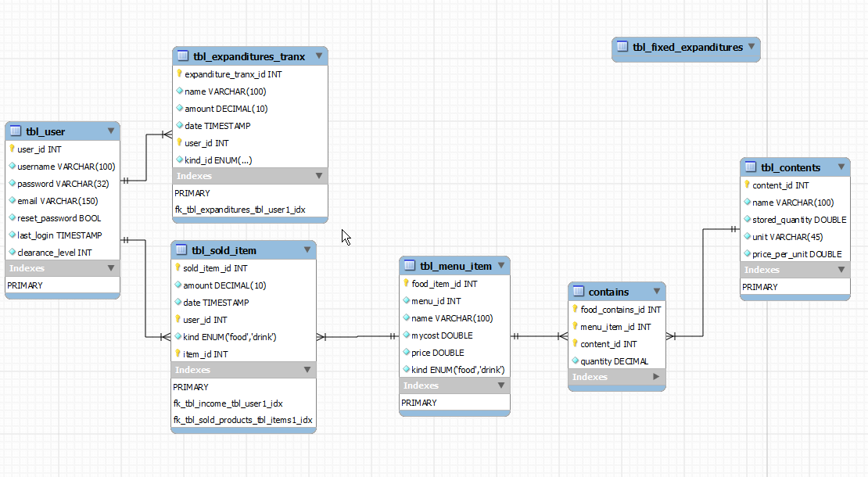868x477 pixels.
Task: Select the 'email VARCHAR(150)' column
Action: click(63, 200)
